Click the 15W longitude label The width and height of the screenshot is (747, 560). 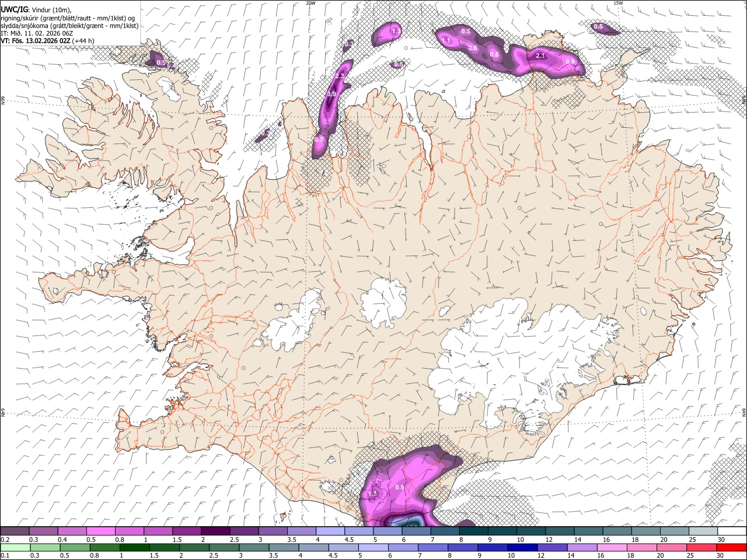tap(618, 3)
